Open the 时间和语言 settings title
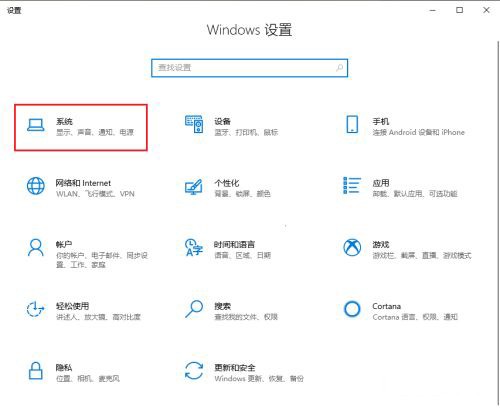This screenshot has width=500, height=414. pos(234,245)
